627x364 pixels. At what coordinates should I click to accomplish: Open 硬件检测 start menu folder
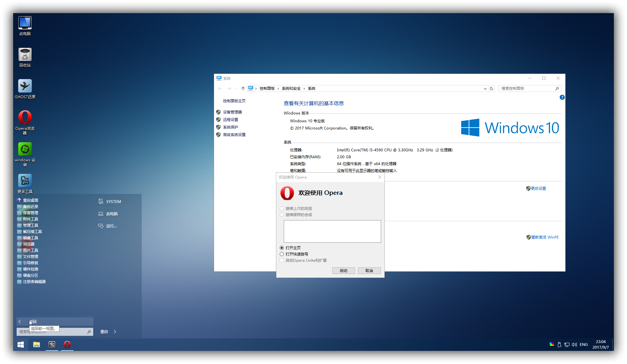point(28,269)
